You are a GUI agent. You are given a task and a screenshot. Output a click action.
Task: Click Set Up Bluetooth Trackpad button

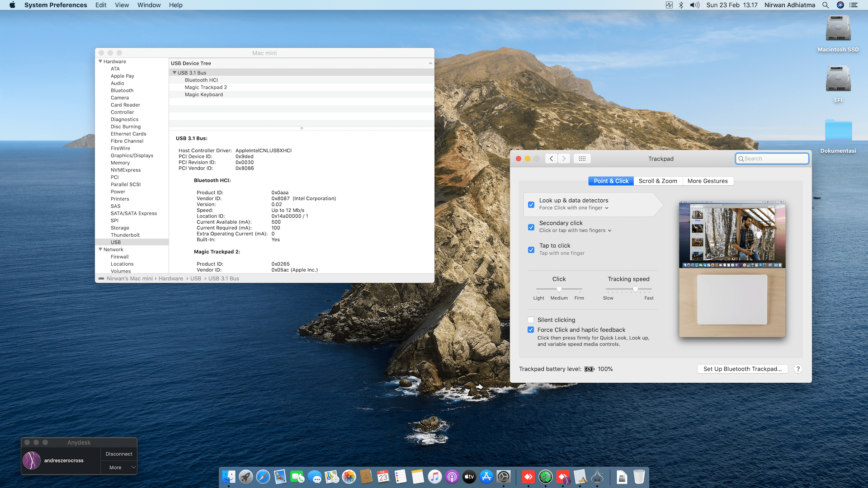click(742, 369)
